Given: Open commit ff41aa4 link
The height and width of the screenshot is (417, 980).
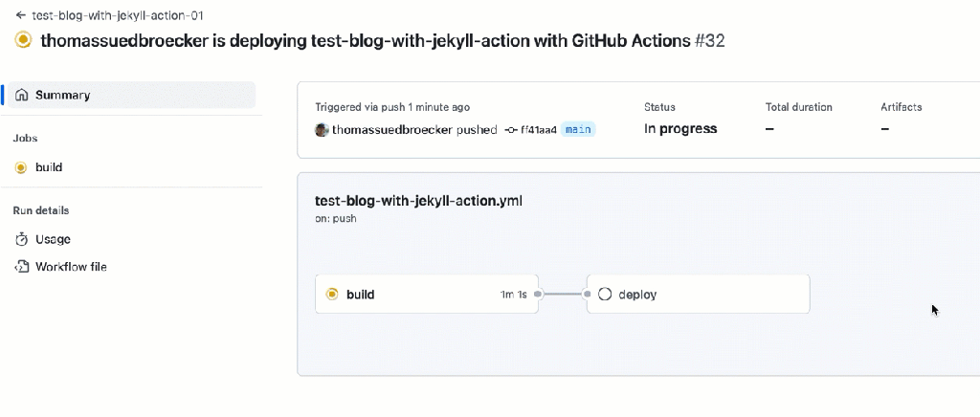Looking at the screenshot, I should click(x=539, y=129).
